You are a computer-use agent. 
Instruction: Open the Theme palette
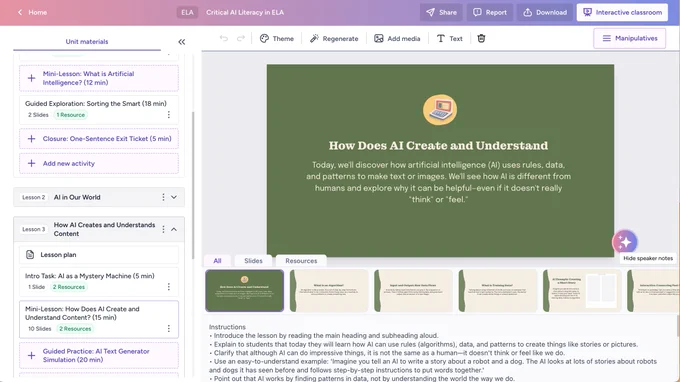point(277,39)
